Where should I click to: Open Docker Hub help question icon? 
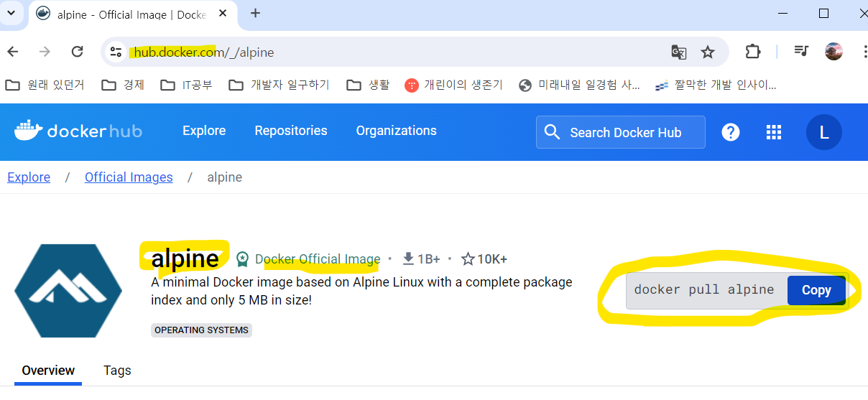pyautogui.click(x=731, y=132)
